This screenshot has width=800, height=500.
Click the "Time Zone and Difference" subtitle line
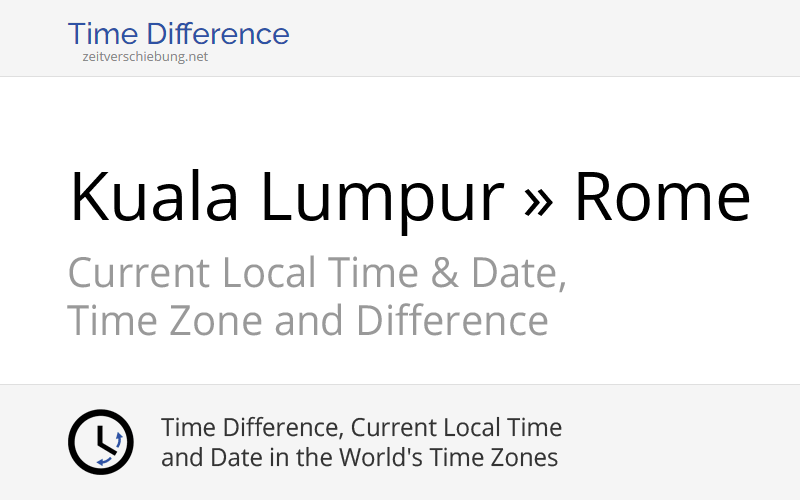(307, 321)
